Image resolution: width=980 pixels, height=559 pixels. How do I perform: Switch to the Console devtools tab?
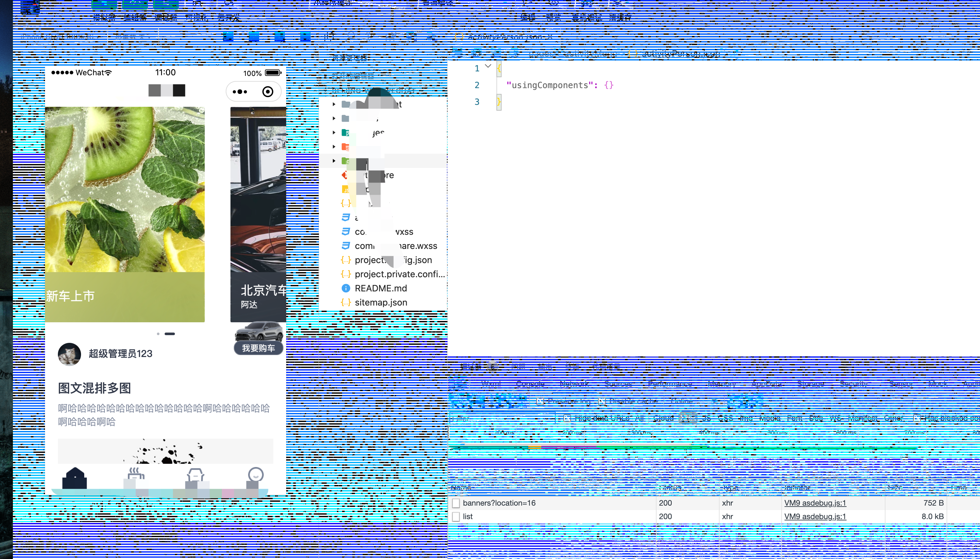point(530,384)
